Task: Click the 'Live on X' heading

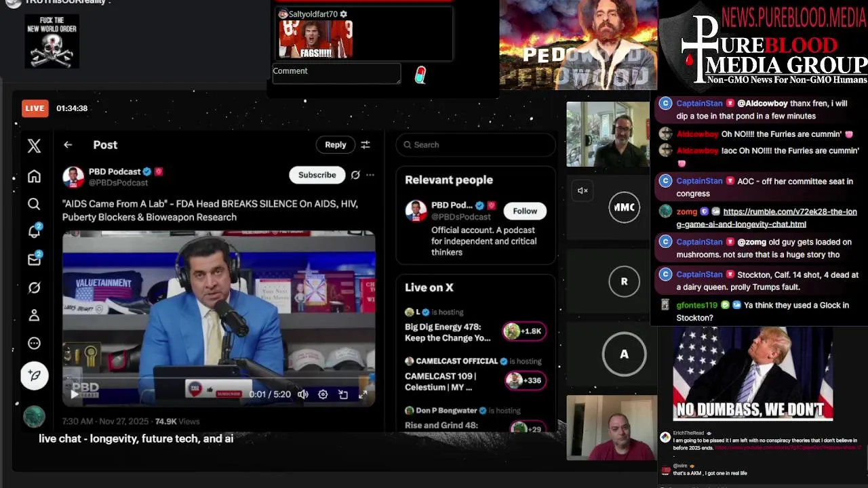Action: click(429, 287)
